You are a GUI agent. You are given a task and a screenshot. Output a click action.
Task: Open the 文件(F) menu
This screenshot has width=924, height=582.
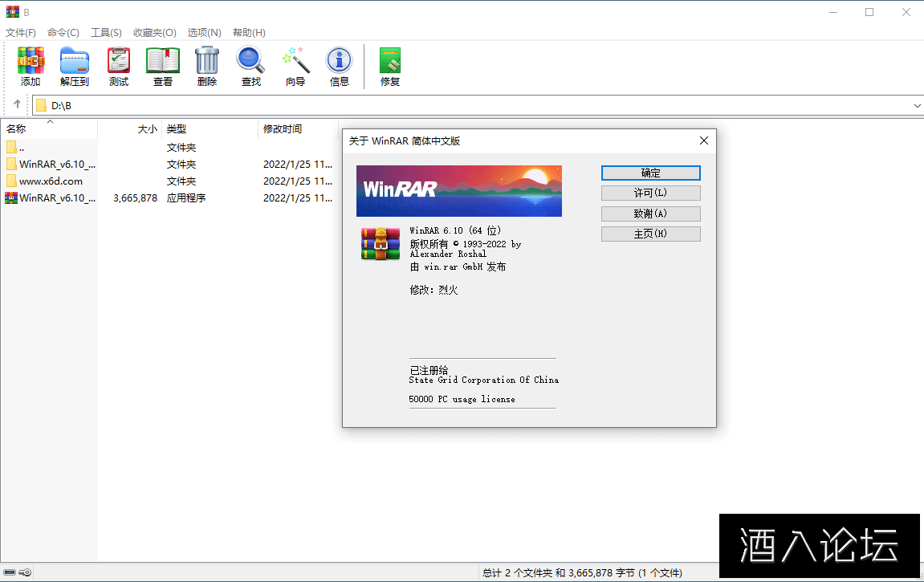tap(21, 32)
